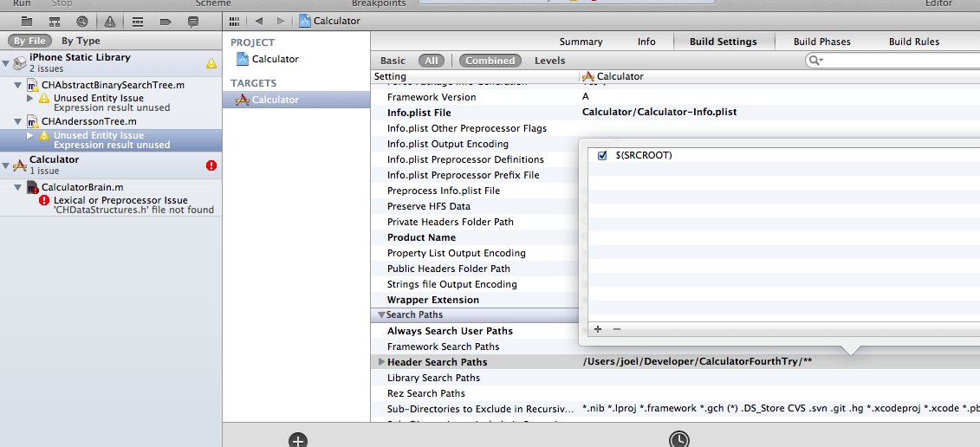Collapse the CHAbstractBinarySearchTree.m issues

coord(17,85)
